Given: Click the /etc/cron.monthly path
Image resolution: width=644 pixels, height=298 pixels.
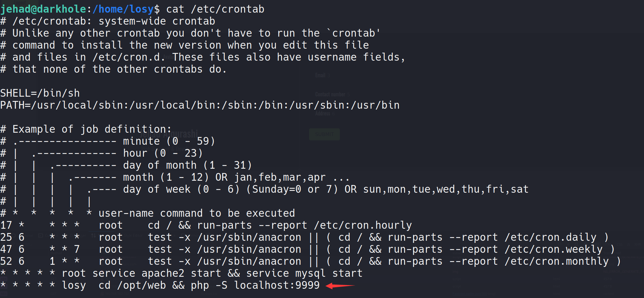Looking at the screenshot, I should click(557, 261).
